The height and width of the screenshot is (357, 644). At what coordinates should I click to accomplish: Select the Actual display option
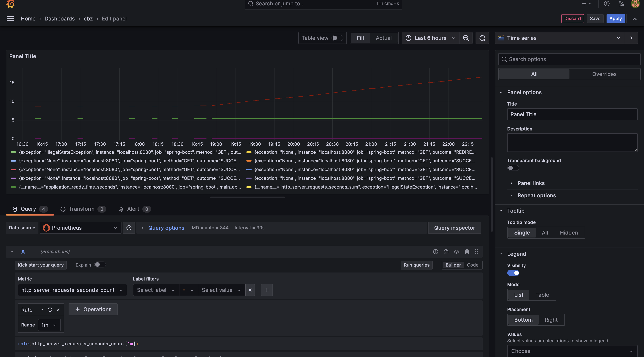[384, 38]
